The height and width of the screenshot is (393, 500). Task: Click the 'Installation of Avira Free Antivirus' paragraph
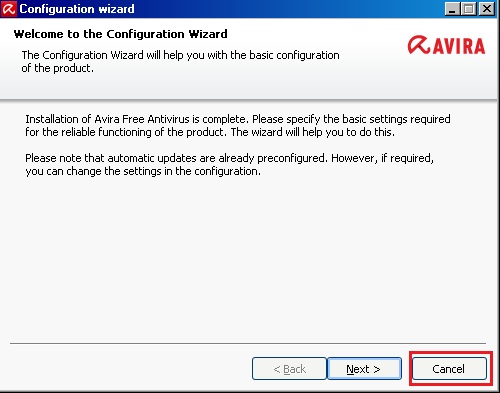tap(238, 126)
